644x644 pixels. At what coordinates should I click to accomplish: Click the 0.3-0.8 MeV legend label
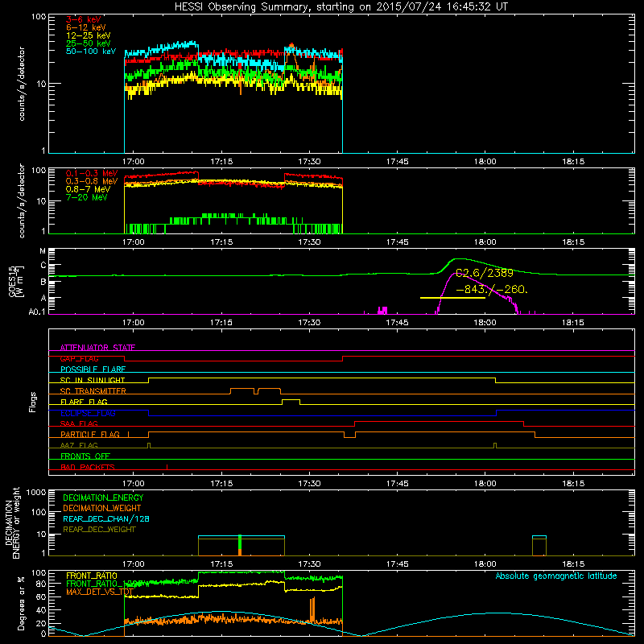(92, 182)
